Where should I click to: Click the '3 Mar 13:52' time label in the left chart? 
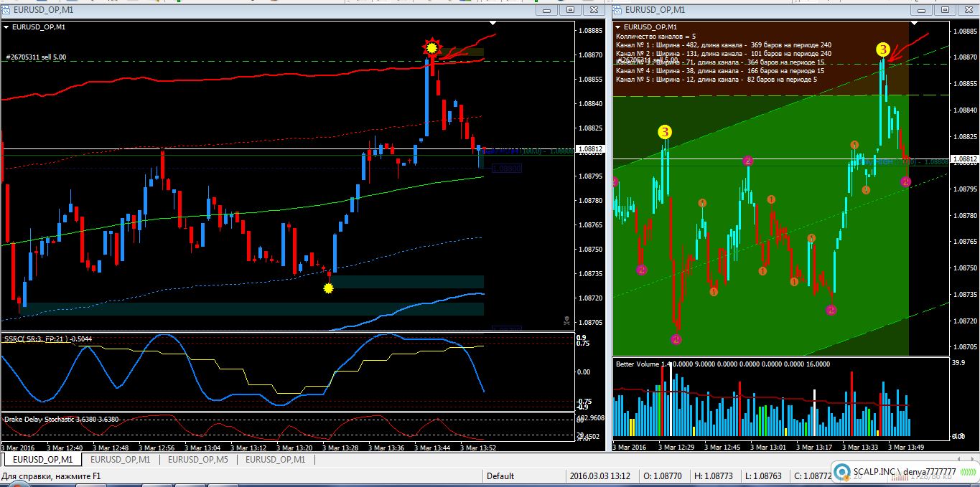click(x=480, y=448)
